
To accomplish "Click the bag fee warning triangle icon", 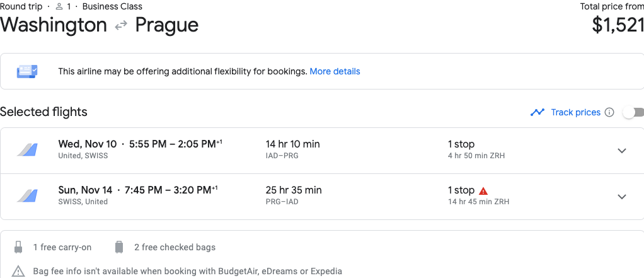I will [x=19, y=271].
